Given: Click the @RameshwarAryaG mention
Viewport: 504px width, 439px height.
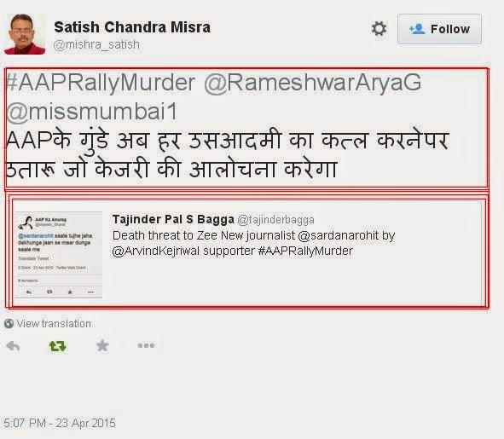Looking at the screenshot, I should click(312, 83).
